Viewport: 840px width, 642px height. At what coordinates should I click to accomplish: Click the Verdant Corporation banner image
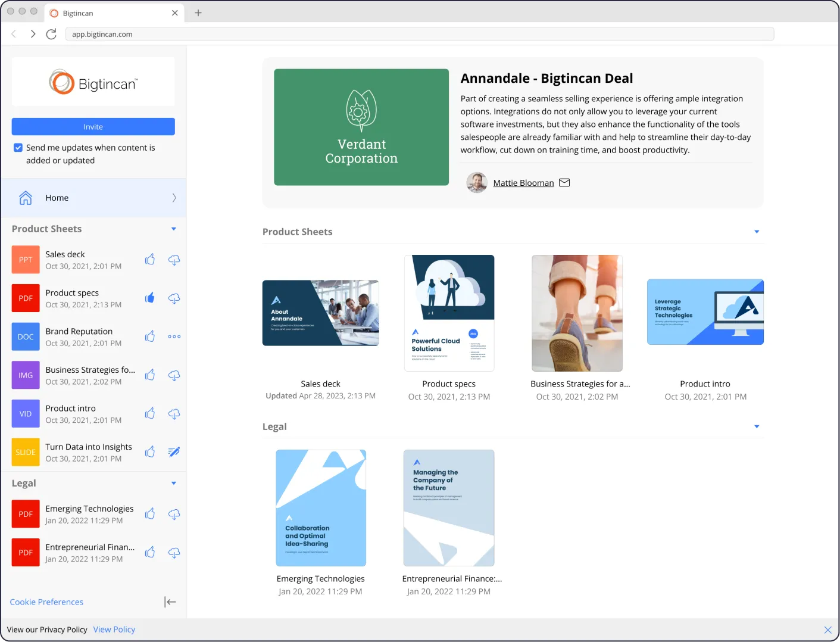click(361, 127)
